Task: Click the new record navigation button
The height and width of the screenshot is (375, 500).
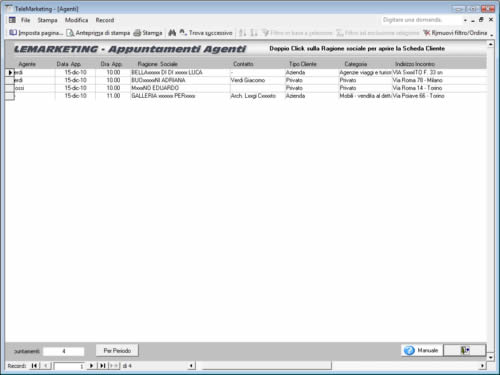Action: tap(114, 366)
